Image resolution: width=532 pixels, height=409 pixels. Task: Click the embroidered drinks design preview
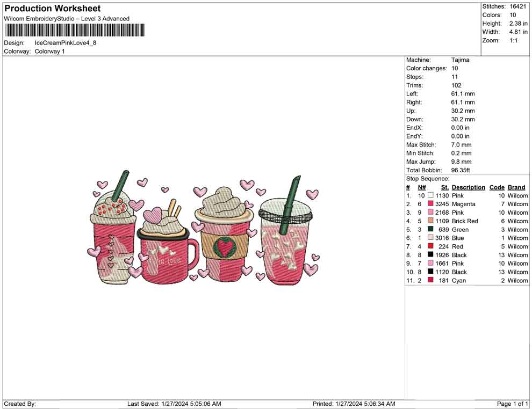(203, 228)
